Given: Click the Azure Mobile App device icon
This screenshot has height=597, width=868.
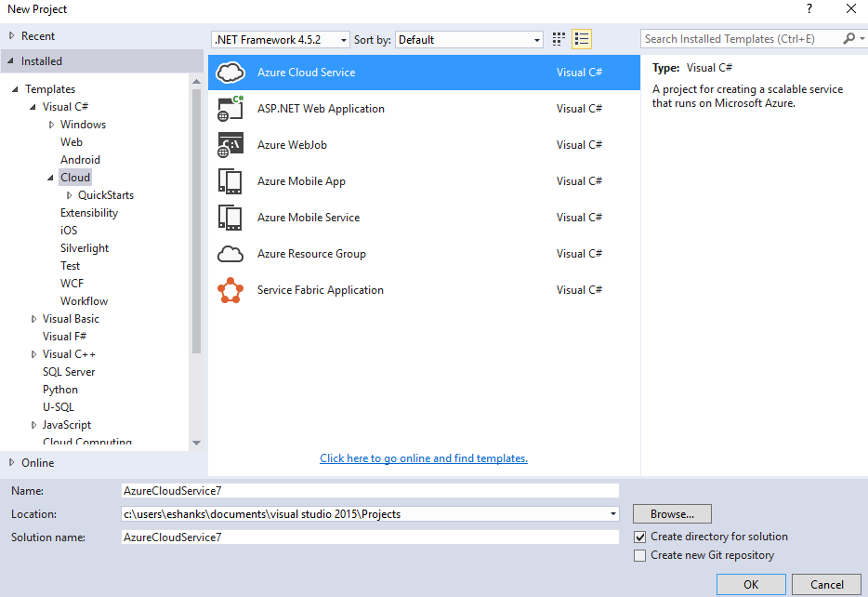Looking at the screenshot, I should point(230,181).
